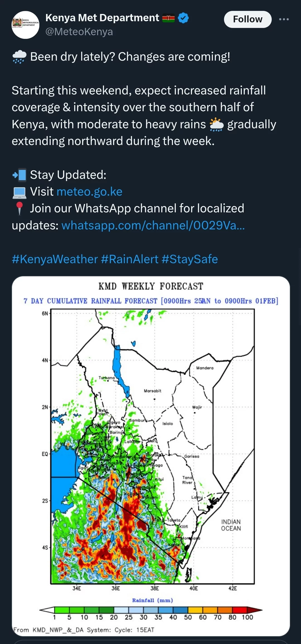
Task: Open Kenya Met Department profile avatar
Action: point(25,25)
